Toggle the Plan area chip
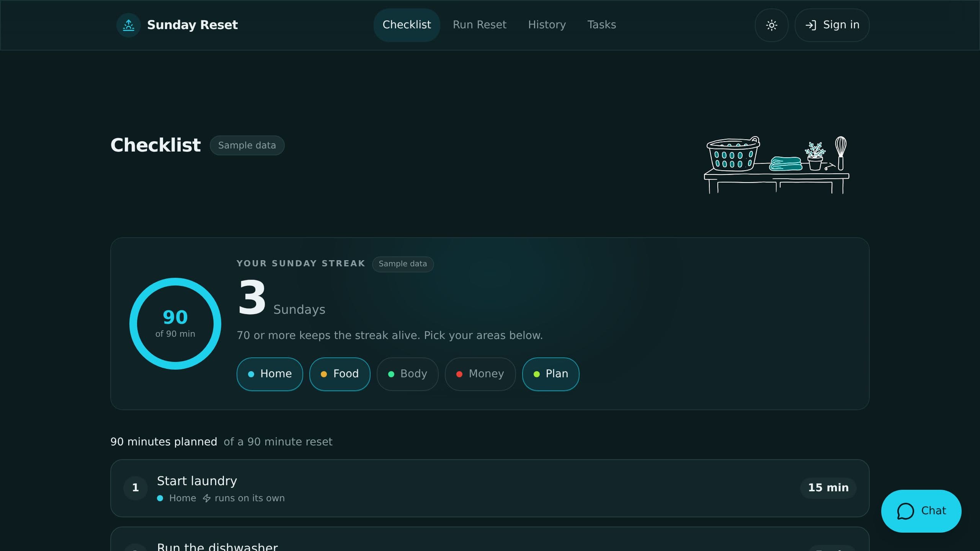The width and height of the screenshot is (980, 551). pyautogui.click(x=550, y=374)
